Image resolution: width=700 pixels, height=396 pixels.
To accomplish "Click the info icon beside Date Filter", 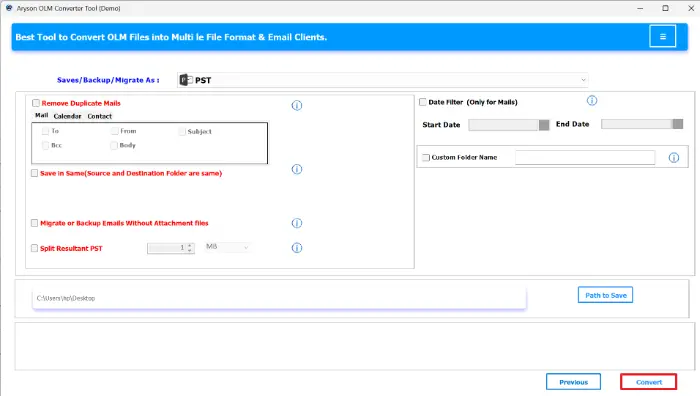I will click(592, 100).
